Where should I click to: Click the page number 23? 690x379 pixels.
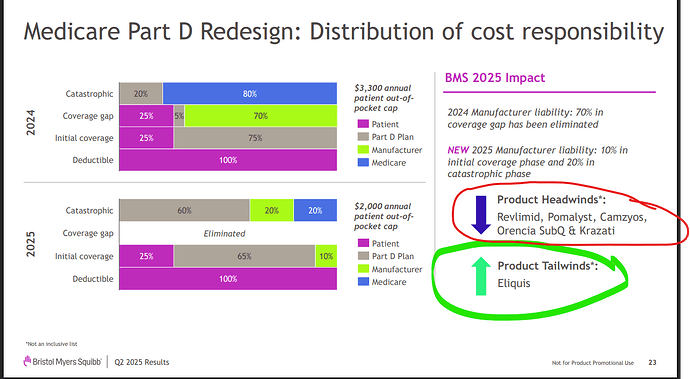pyautogui.click(x=652, y=362)
